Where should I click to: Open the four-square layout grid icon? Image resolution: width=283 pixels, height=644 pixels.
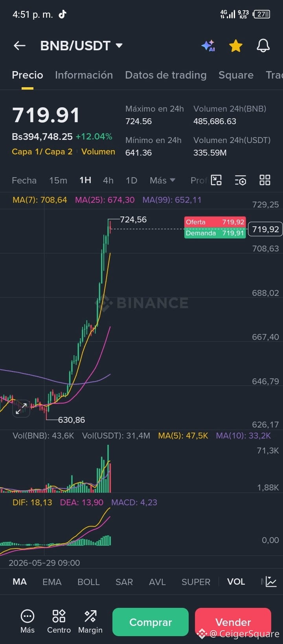265,180
